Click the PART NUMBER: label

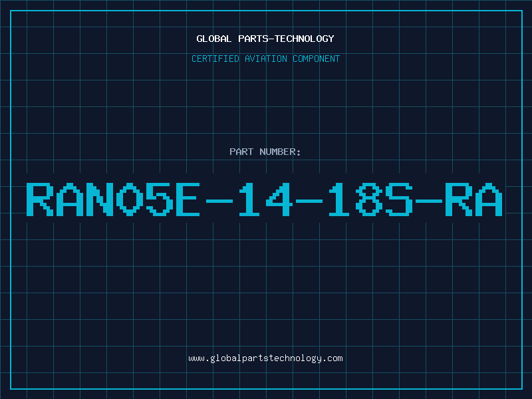[265, 152]
